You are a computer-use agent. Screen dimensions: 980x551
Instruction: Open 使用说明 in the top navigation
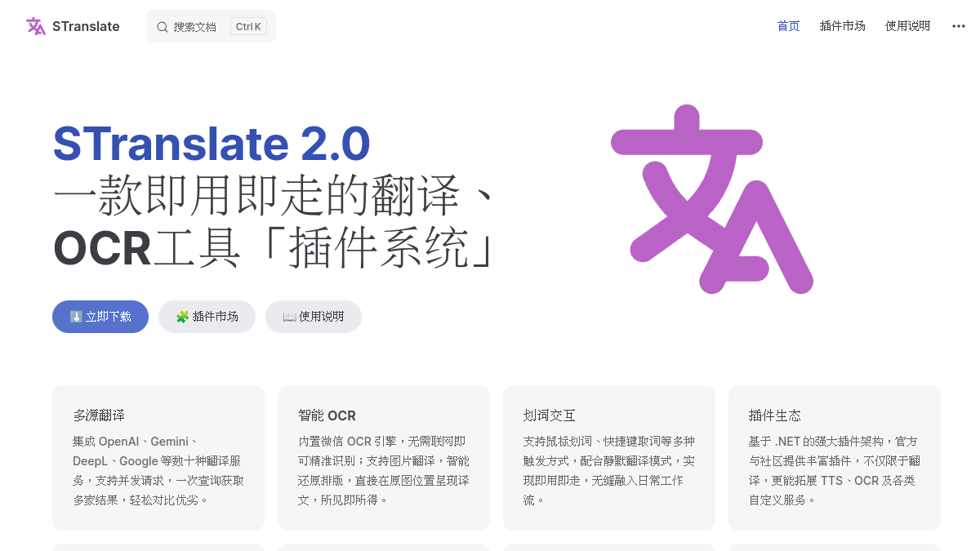click(907, 26)
